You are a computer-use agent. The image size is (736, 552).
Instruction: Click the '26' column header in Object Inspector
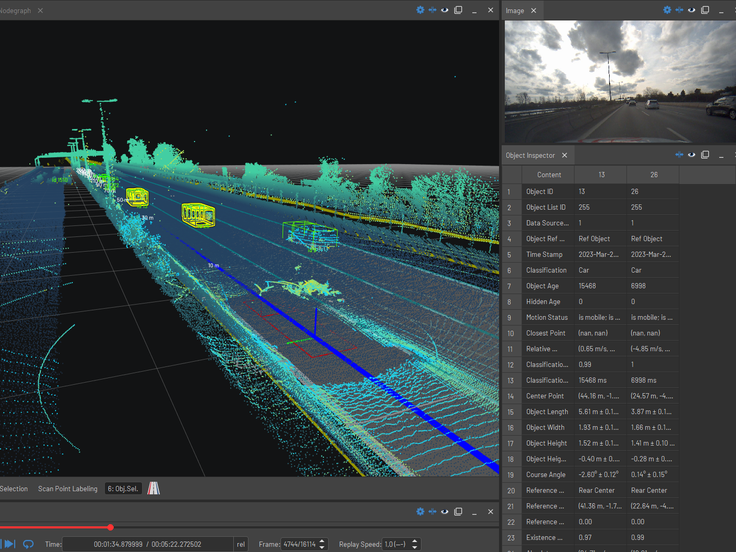[653, 175]
